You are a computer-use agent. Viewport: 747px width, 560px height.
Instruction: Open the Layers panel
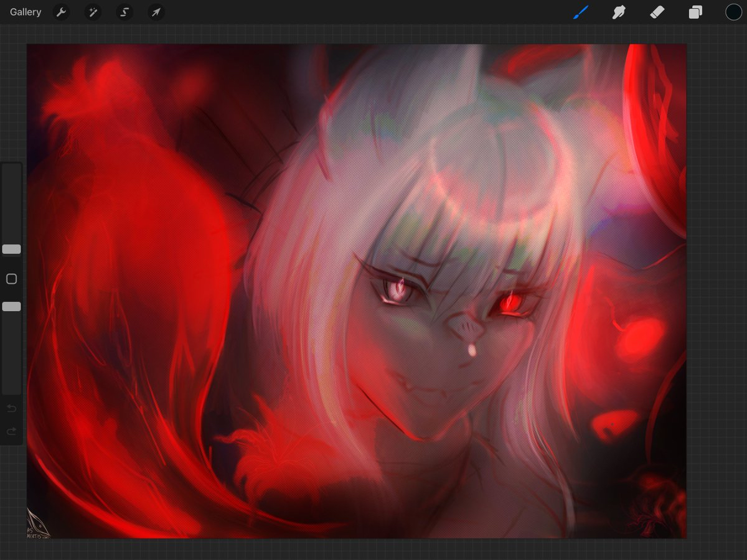[x=695, y=12]
